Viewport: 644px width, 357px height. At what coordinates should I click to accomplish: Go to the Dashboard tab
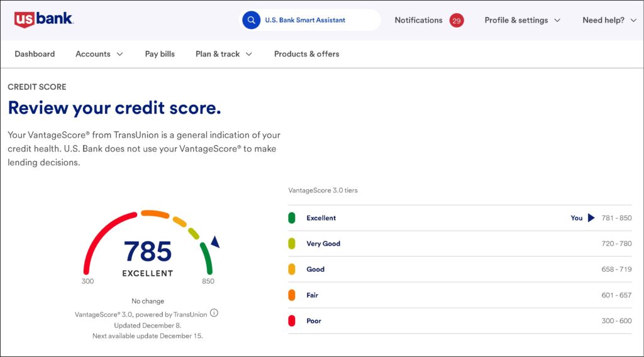[x=35, y=54]
